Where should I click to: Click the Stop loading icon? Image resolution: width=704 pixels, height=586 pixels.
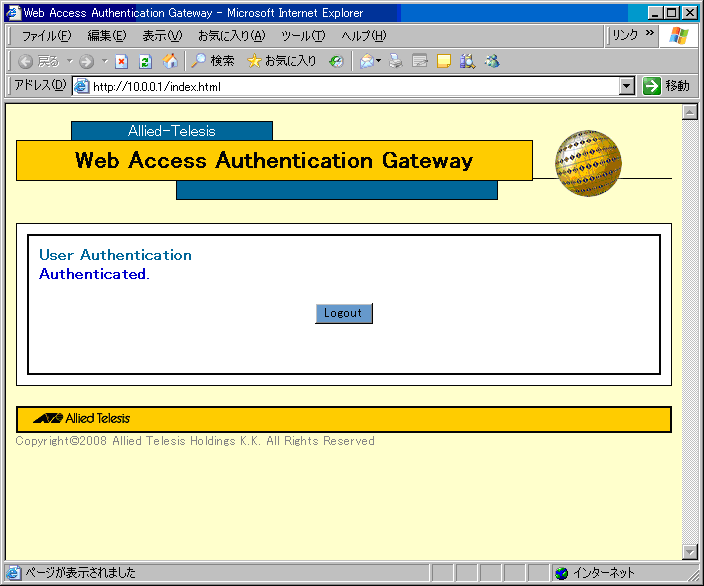tap(122, 61)
